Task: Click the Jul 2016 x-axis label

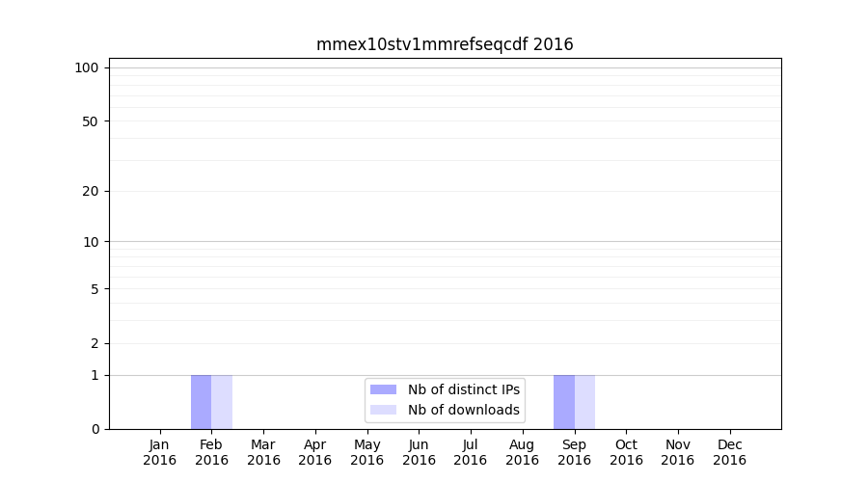Action: click(x=471, y=452)
